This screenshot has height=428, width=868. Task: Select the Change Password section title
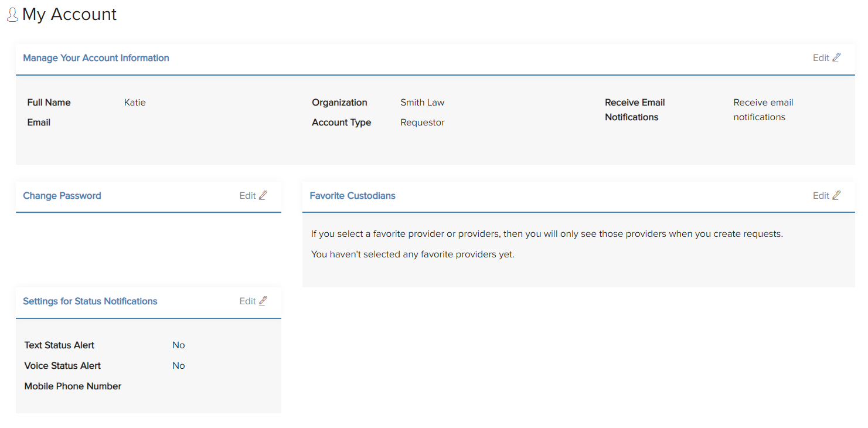(x=62, y=195)
